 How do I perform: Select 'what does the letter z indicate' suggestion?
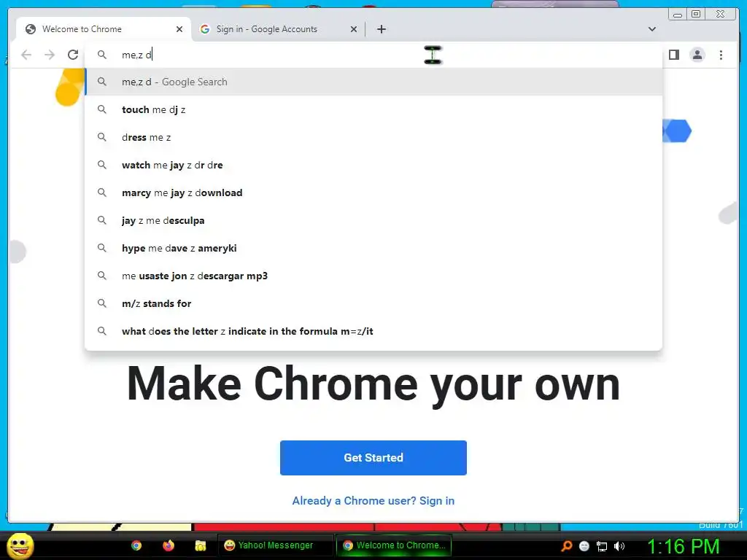[x=373, y=331]
